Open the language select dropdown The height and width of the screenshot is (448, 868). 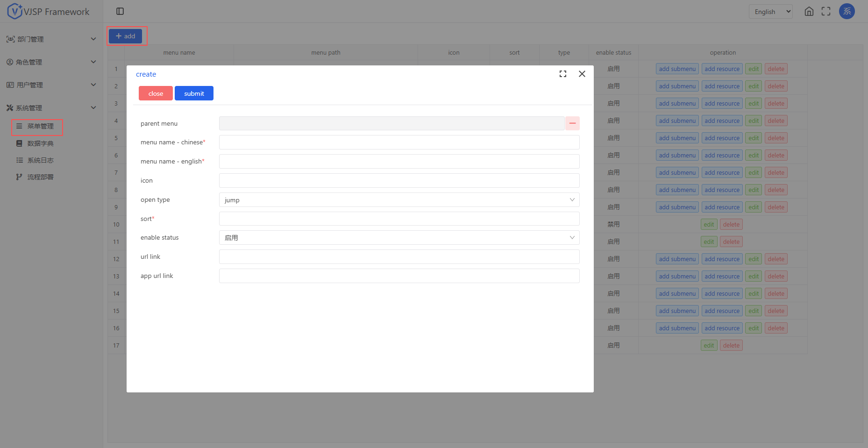coord(770,12)
